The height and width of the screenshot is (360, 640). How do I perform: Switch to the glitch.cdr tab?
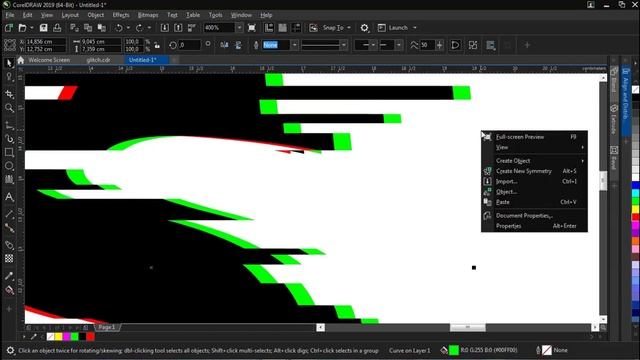(98, 60)
